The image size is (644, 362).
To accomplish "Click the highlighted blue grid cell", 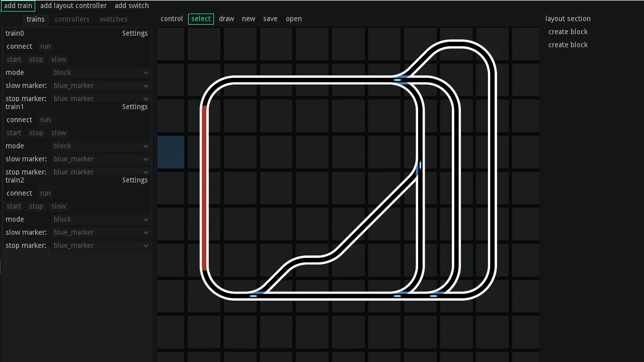I will (171, 152).
